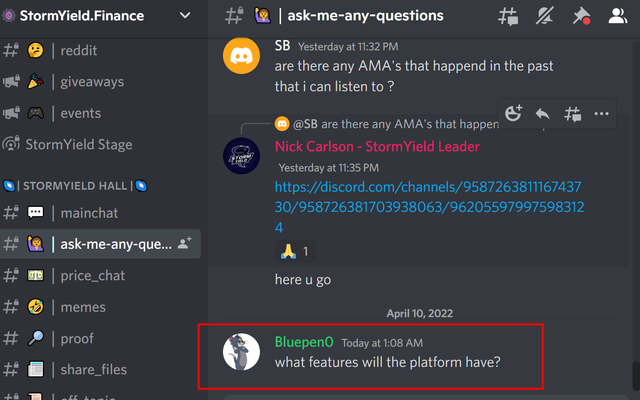Click the StormYield.Finance server logo icon
The width and height of the screenshot is (640, 400).
click(x=9, y=16)
